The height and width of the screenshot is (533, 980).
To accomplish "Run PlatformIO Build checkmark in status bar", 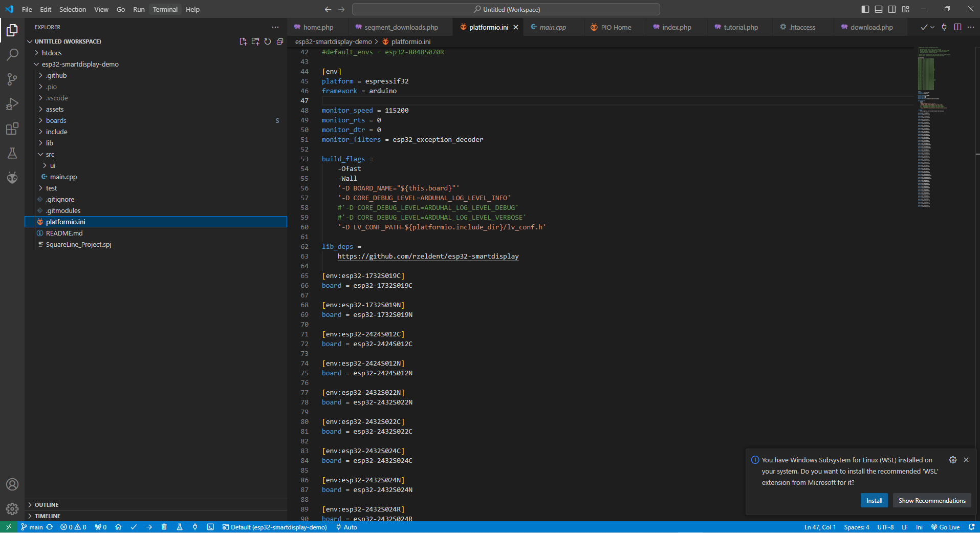I will (x=134, y=527).
